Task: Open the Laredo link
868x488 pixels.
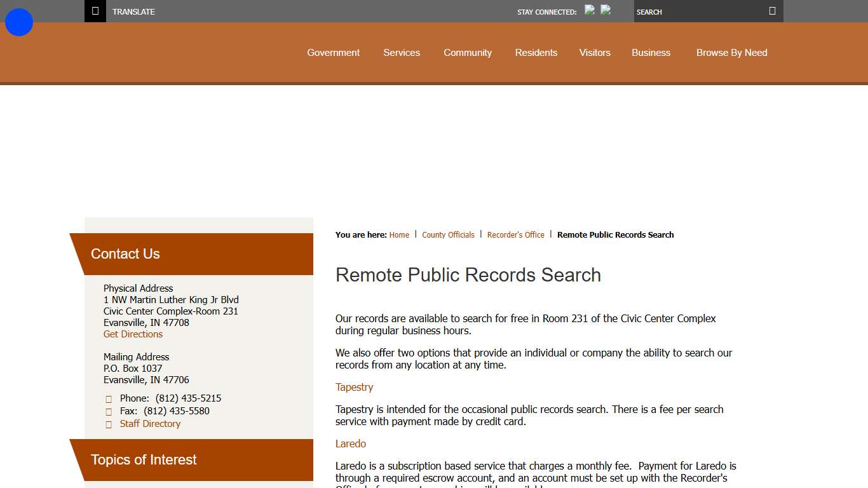Action: pos(351,443)
